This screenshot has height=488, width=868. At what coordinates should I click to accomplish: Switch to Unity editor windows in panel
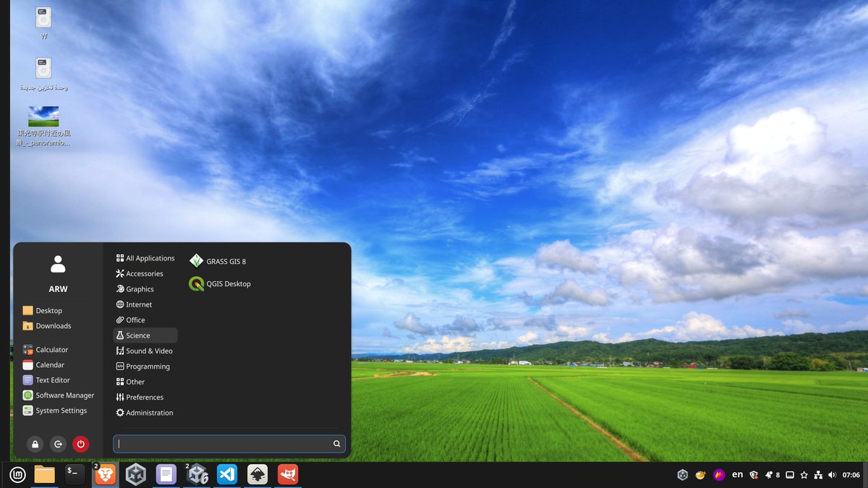[x=197, y=475]
